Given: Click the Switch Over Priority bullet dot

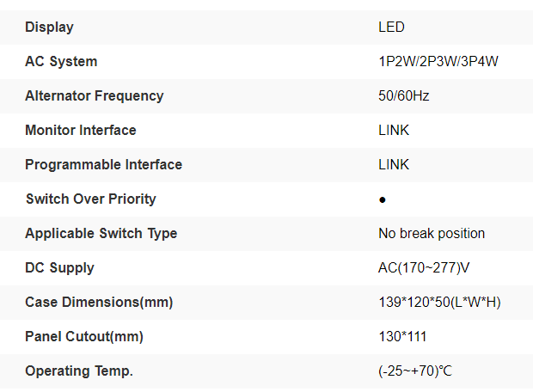Looking at the screenshot, I should point(382,199).
